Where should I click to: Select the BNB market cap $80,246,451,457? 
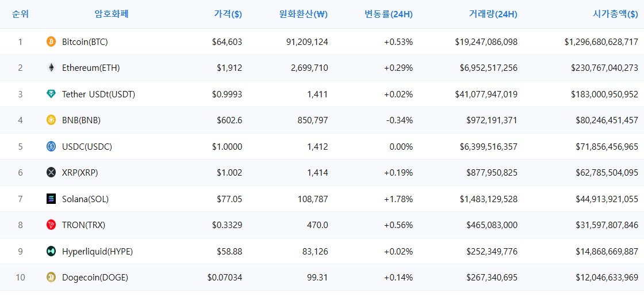(x=607, y=120)
